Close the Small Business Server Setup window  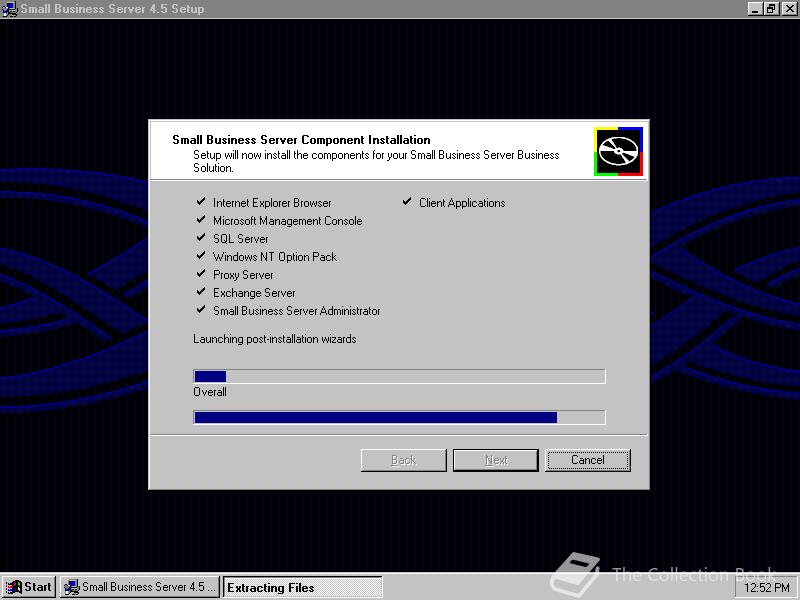coord(789,9)
